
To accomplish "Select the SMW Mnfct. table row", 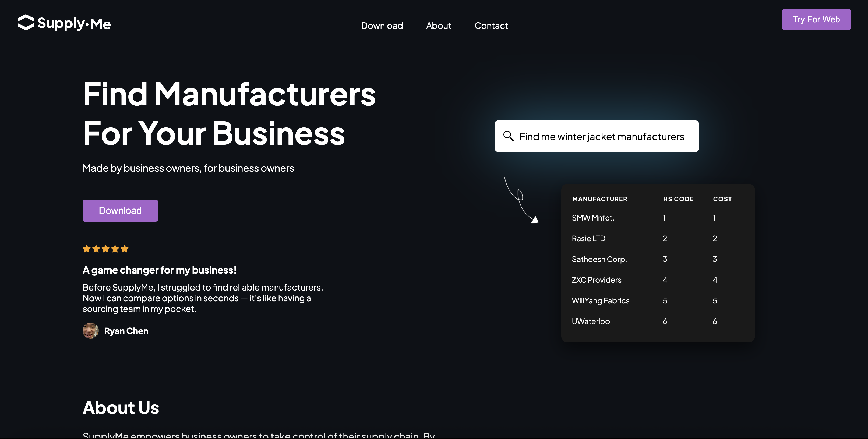I will pos(593,218).
